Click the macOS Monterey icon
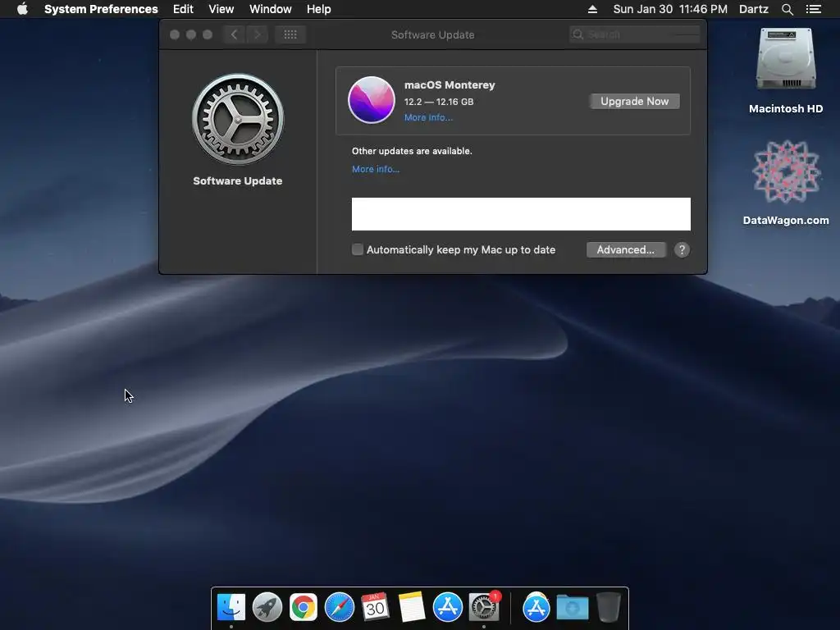840x630 pixels. coord(372,100)
